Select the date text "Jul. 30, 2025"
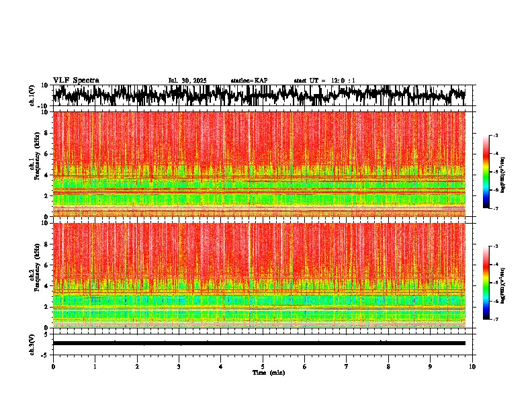 [x=187, y=81]
